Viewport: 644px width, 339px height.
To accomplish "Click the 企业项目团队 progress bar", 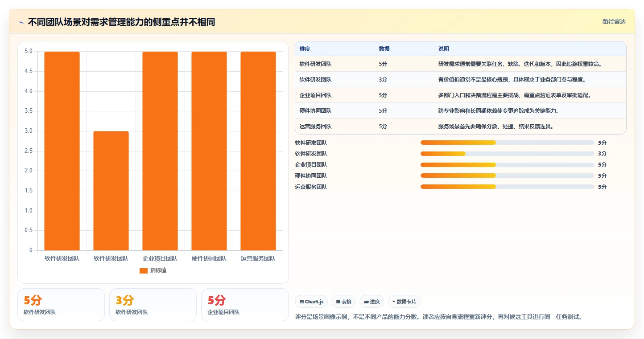I will [x=508, y=165].
